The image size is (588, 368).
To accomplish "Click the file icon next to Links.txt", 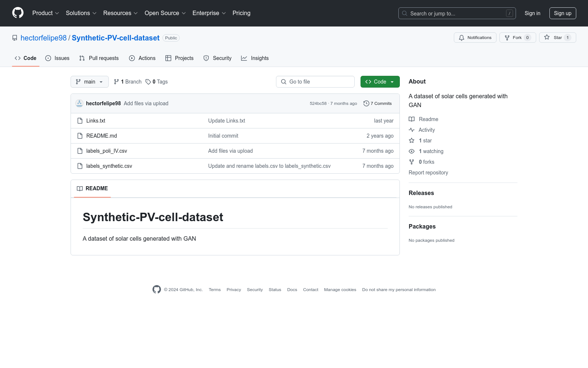I will (x=80, y=121).
